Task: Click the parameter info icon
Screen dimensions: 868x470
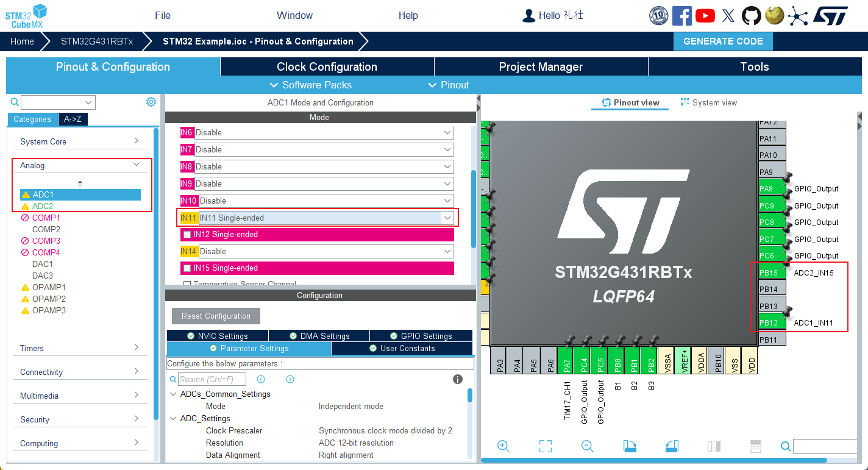Action: (x=458, y=379)
